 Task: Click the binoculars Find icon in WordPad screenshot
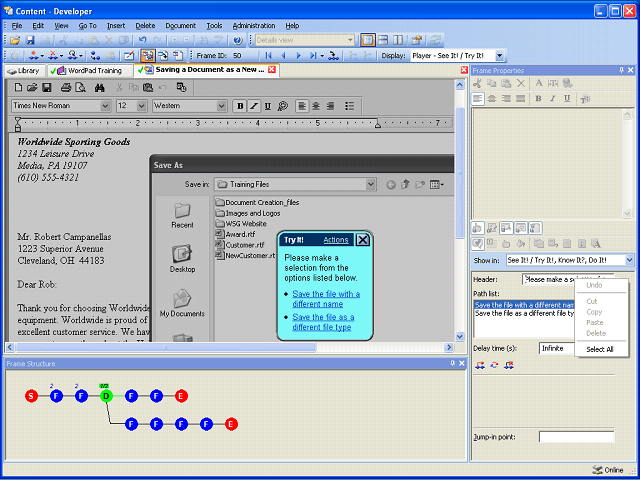100,87
